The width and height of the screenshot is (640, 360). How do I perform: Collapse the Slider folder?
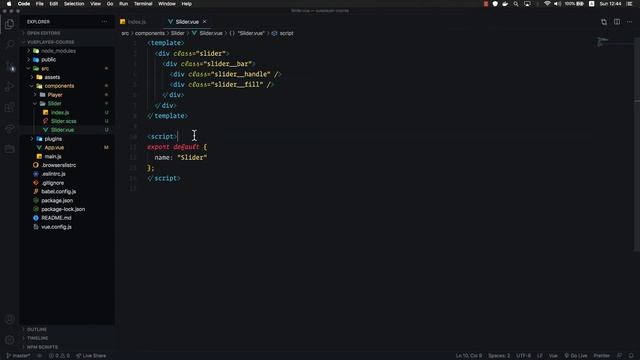click(54, 104)
